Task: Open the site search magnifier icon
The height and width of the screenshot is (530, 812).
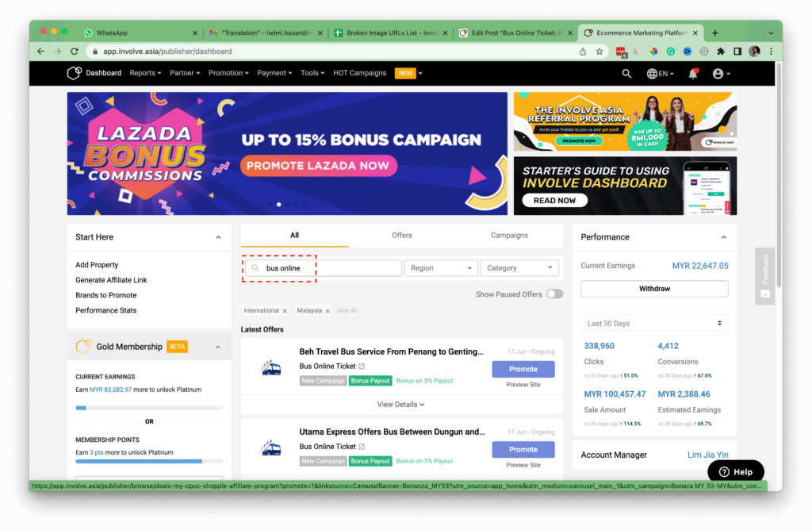Action: click(x=626, y=74)
